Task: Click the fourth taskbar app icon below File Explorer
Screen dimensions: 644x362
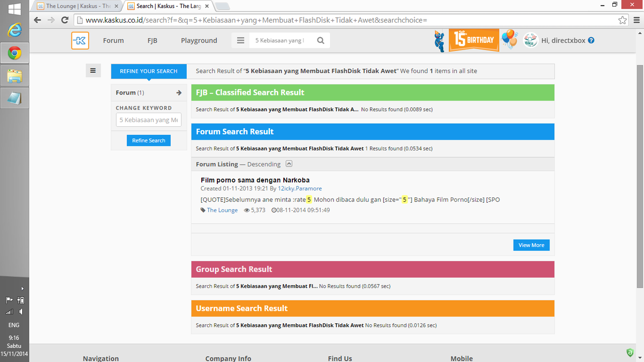Action: pos(15,99)
